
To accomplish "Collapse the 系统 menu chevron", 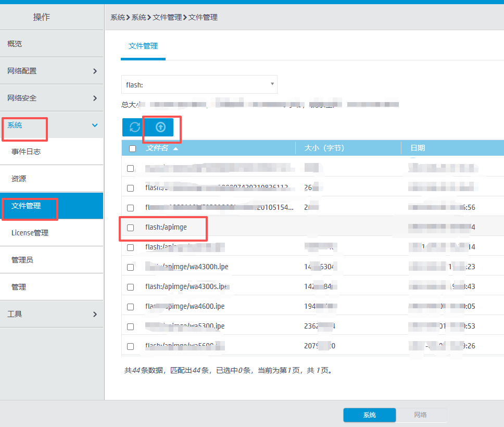I will point(95,125).
